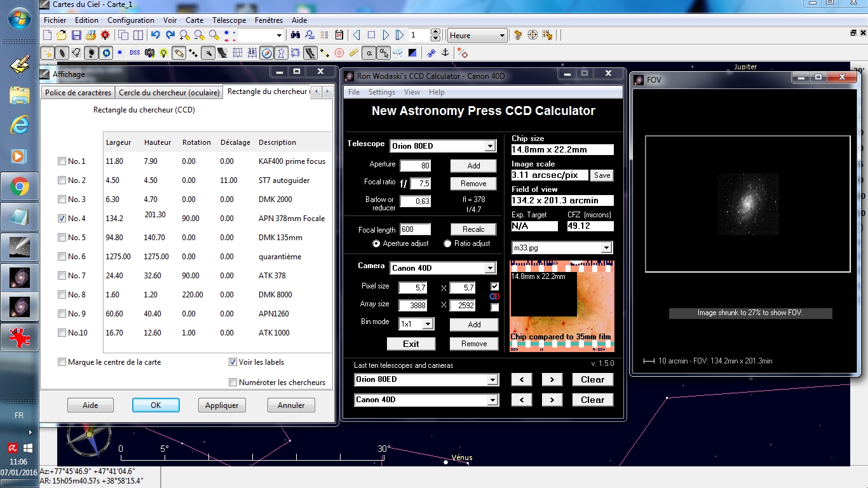Step time forward with the right triangle
This screenshot has height=488, width=868.
tap(386, 35)
